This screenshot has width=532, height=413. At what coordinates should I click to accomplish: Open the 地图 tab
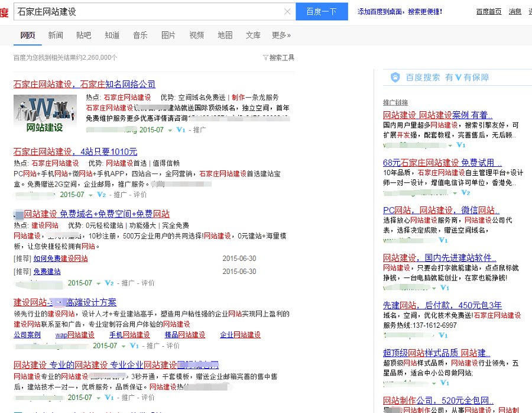tap(225, 36)
